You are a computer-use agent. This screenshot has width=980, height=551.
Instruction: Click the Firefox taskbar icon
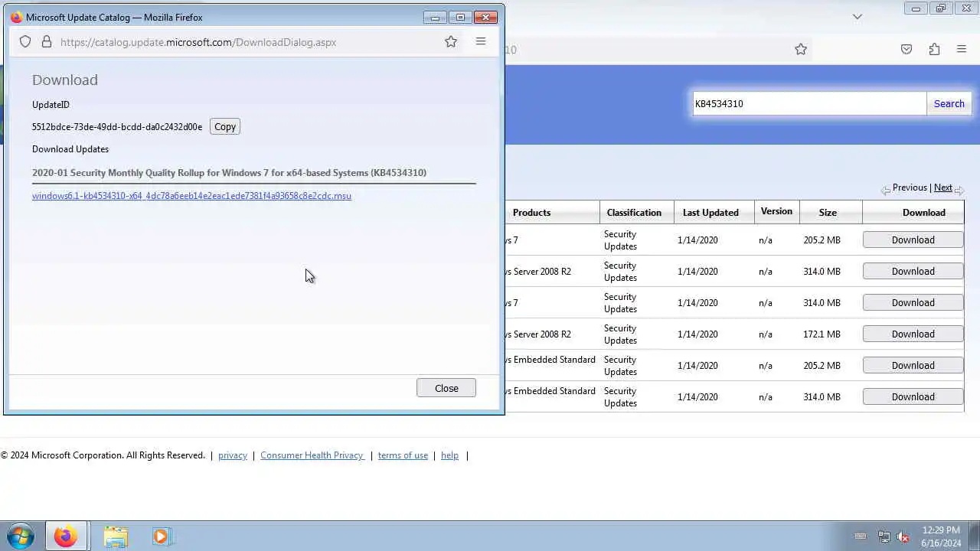pos(66,536)
